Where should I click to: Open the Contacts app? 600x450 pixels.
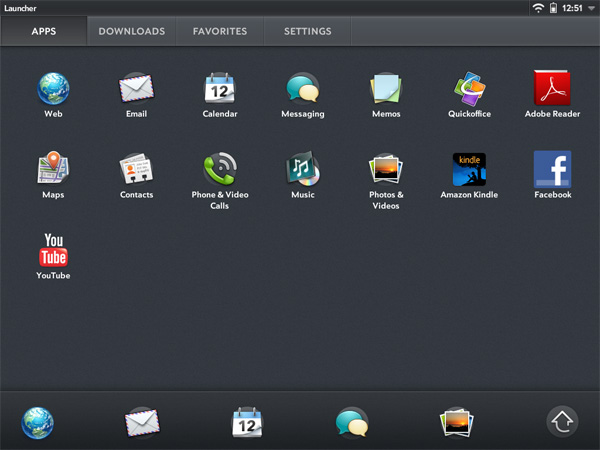click(x=136, y=169)
